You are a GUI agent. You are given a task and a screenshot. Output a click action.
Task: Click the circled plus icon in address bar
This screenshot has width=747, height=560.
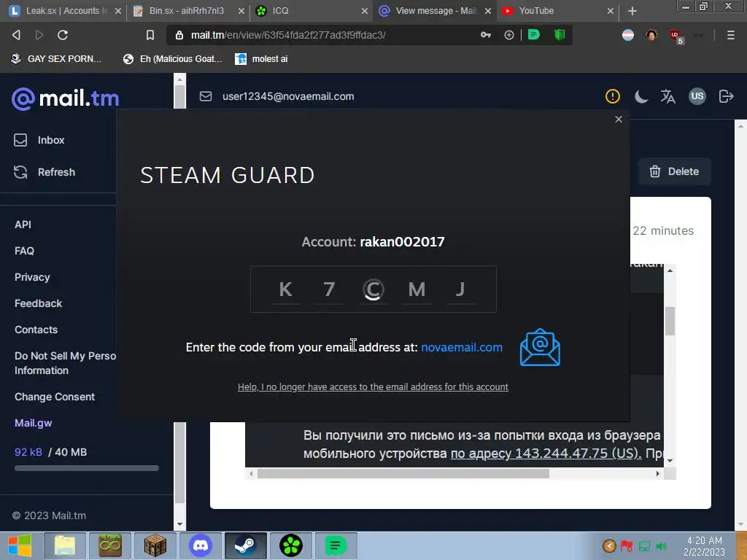click(x=508, y=35)
